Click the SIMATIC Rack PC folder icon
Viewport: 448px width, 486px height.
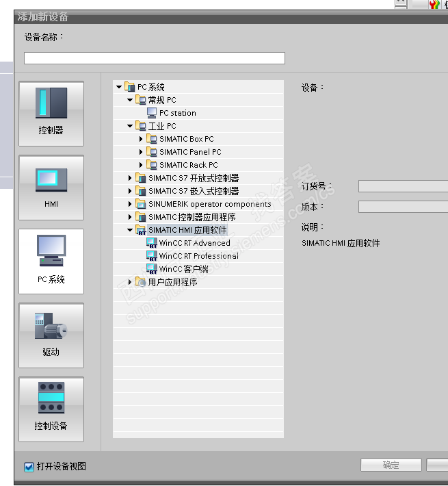[x=152, y=165]
